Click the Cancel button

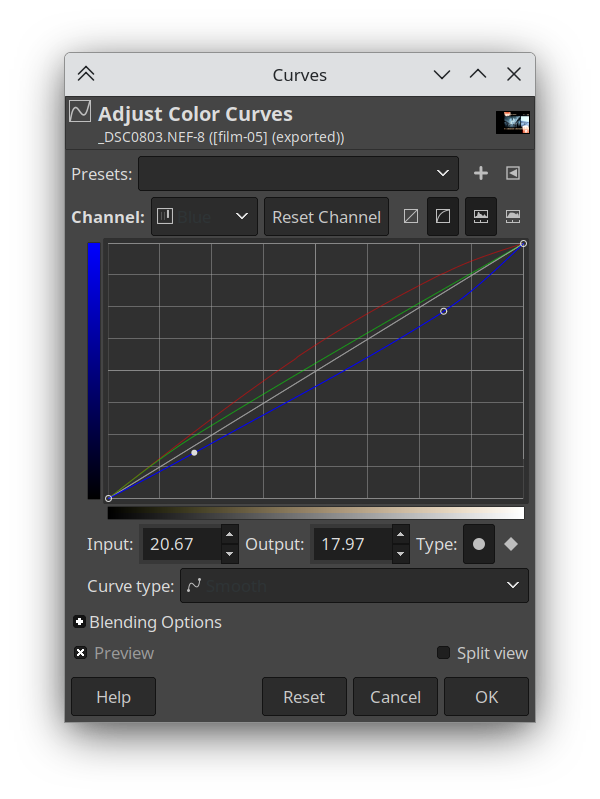(395, 697)
